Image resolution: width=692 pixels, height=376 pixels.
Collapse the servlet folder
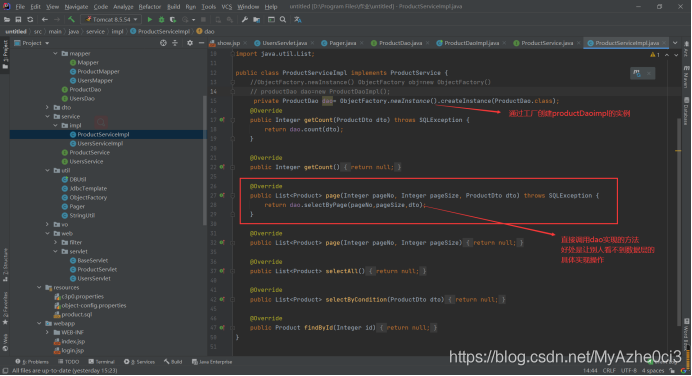tap(55, 252)
